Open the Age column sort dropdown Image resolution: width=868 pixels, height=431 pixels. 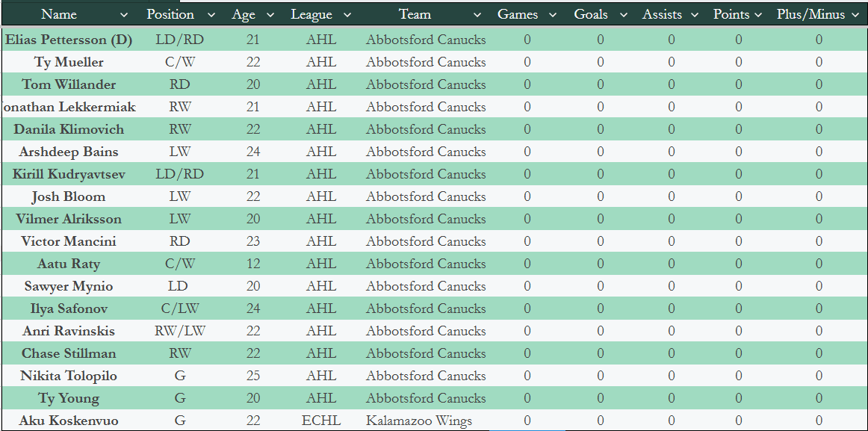coord(270,15)
